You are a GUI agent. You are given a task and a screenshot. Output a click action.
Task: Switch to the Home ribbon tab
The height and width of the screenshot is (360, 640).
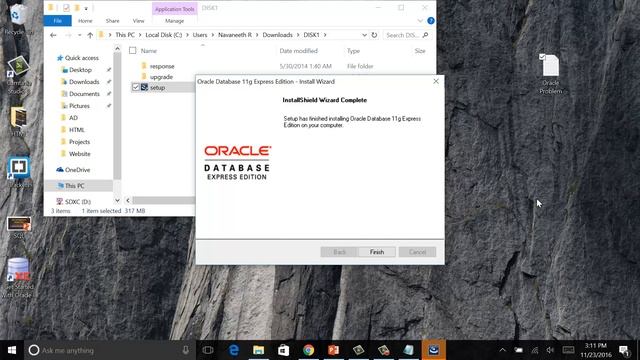point(85,20)
